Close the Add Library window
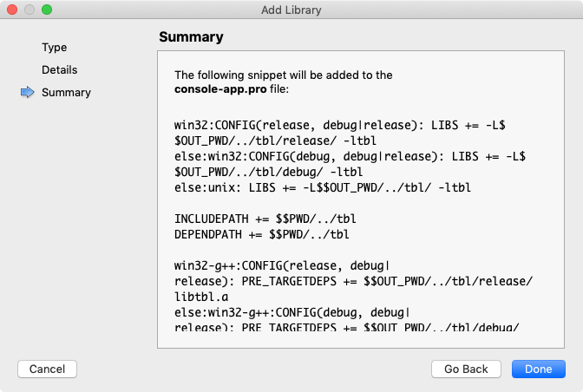This screenshot has height=392, width=583. pos(12,10)
